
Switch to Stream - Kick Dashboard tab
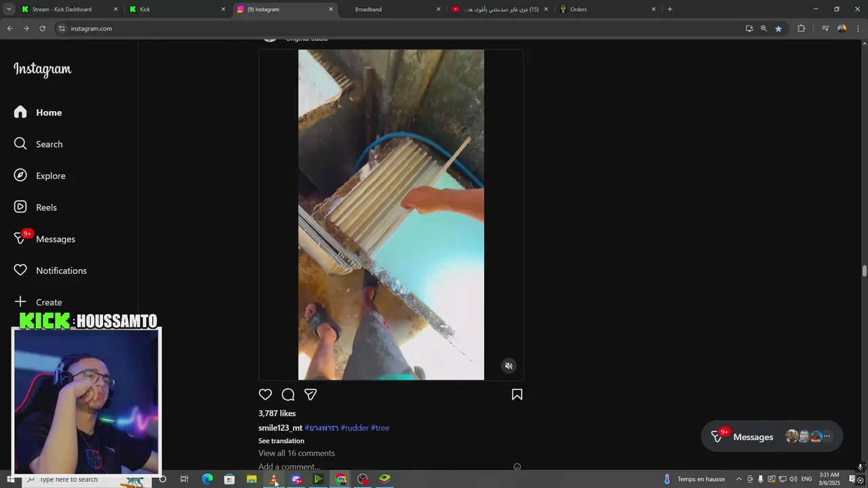pos(68,9)
